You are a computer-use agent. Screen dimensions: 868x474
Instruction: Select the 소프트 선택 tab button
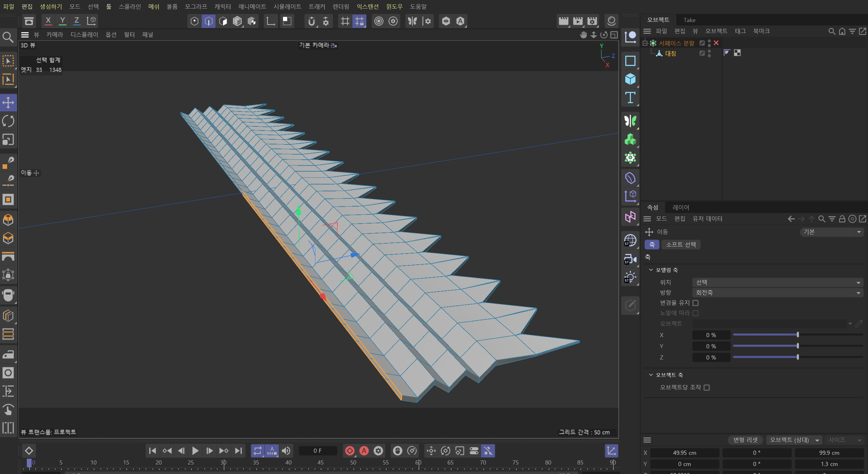[681, 245]
